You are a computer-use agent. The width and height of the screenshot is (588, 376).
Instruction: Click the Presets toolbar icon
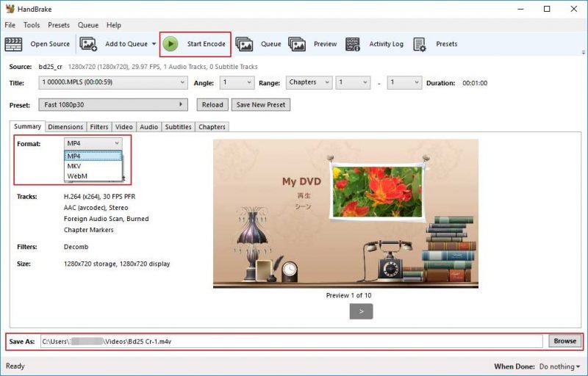[x=420, y=44]
